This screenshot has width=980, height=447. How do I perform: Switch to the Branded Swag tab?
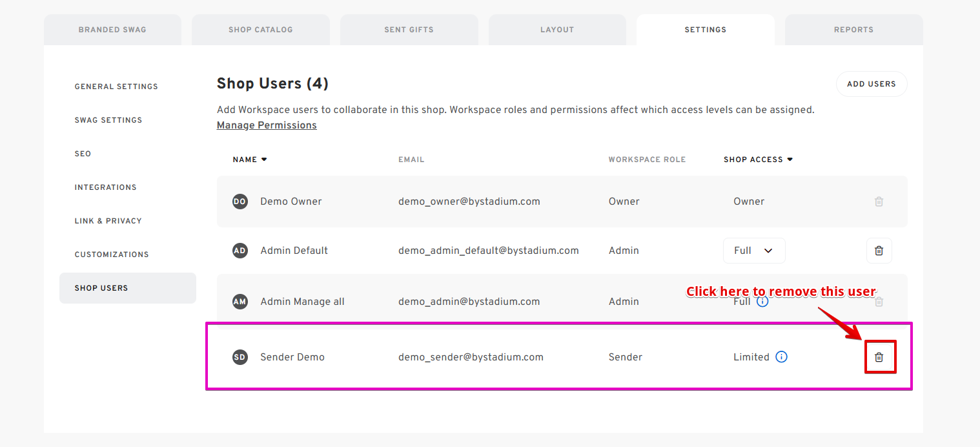click(112, 30)
